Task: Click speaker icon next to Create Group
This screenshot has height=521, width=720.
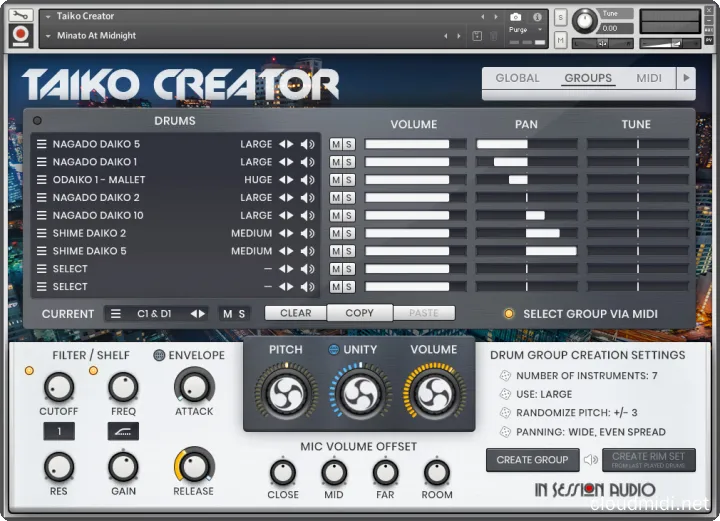Action: pyautogui.click(x=590, y=460)
